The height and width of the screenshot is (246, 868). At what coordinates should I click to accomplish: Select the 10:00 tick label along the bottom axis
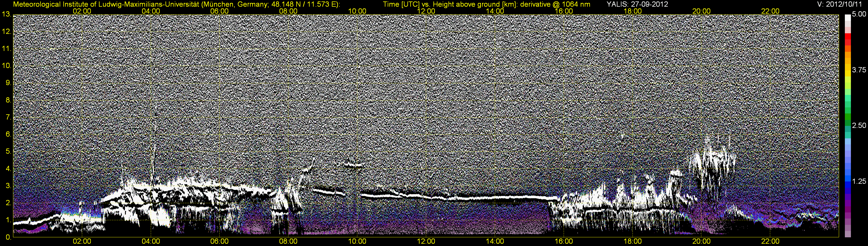point(357,242)
